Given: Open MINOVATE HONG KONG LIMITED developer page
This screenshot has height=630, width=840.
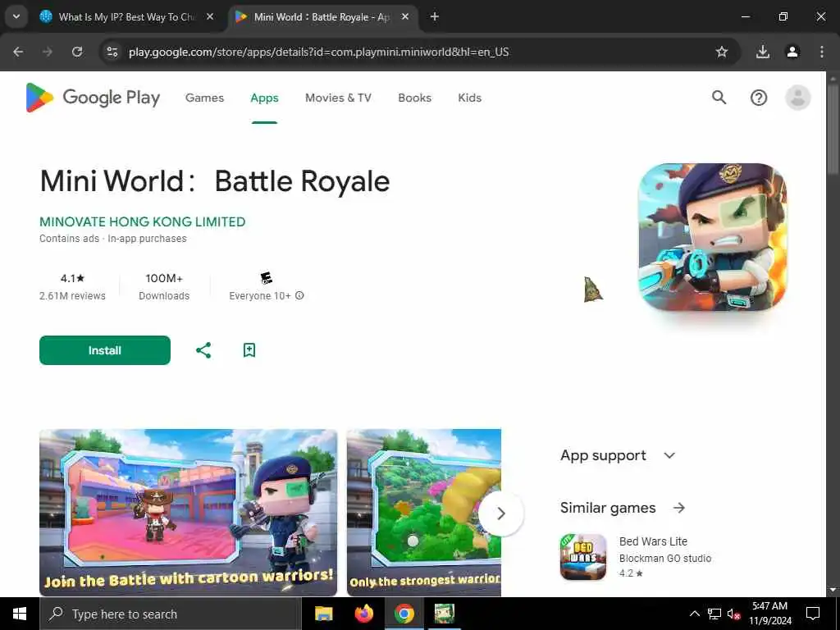Looking at the screenshot, I should coord(143,221).
